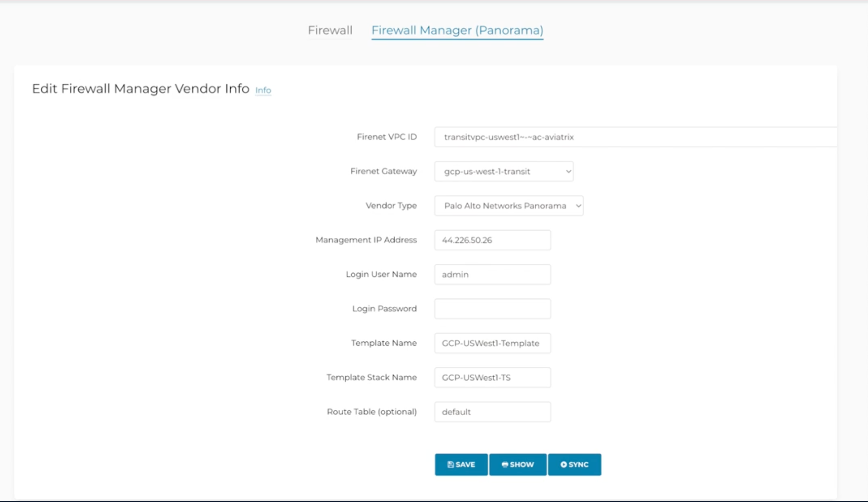This screenshot has height=502, width=868.
Task: Click the empty Login Password field
Action: (x=492, y=309)
